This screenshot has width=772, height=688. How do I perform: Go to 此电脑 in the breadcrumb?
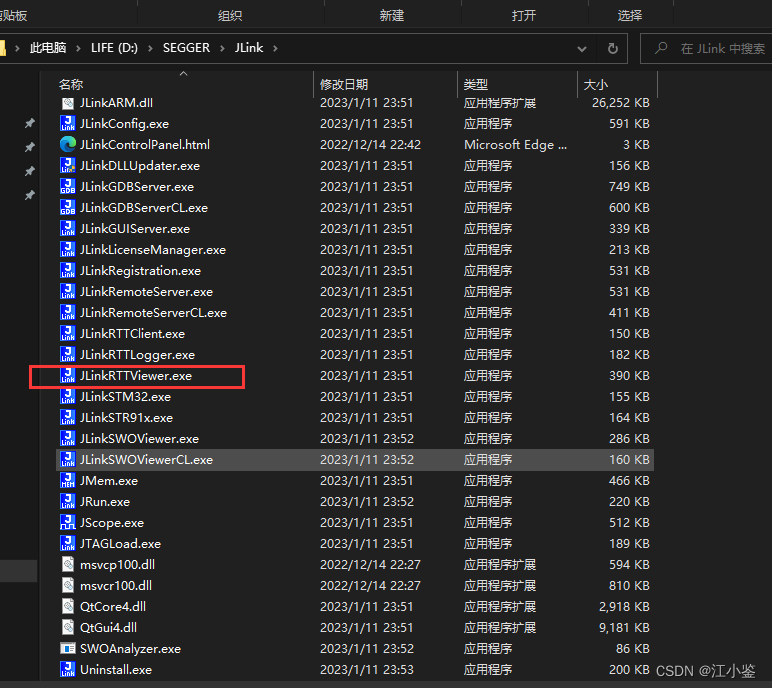click(48, 48)
